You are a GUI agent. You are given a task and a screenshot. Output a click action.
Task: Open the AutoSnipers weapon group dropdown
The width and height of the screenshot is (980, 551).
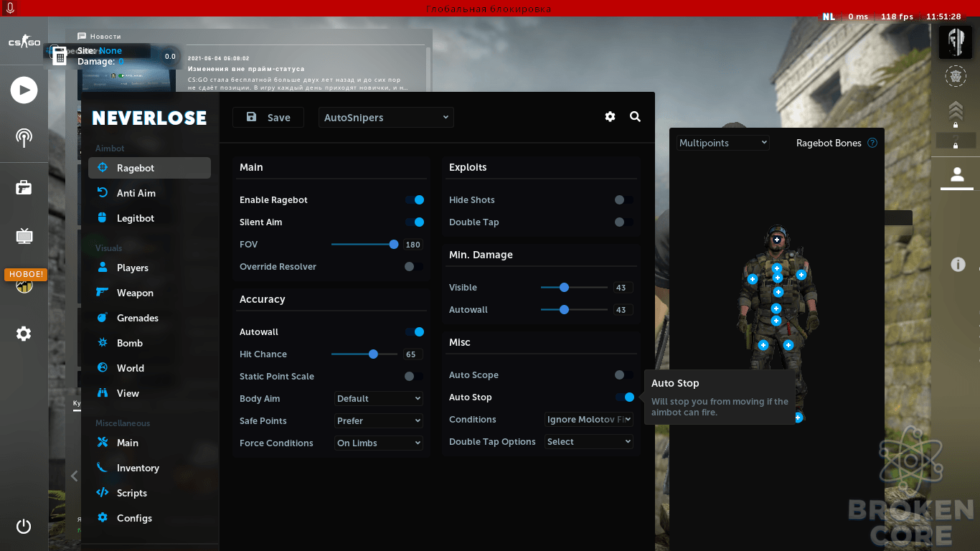click(x=386, y=118)
